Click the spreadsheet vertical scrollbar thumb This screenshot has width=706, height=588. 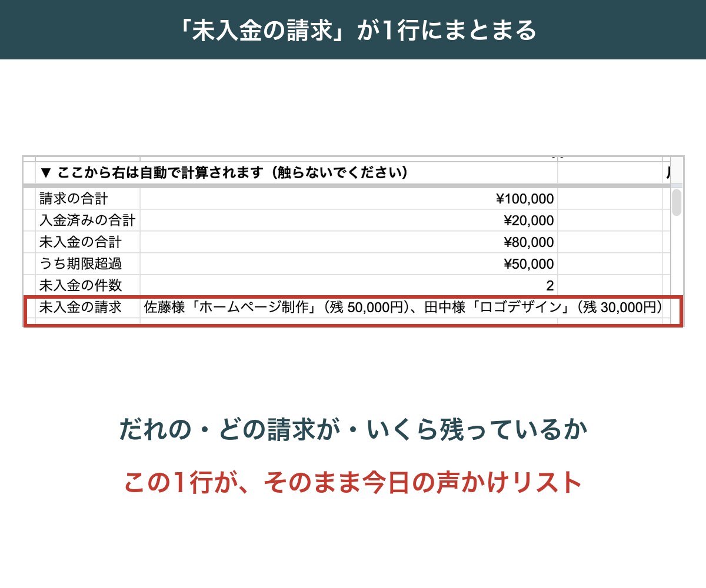(677, 202)
